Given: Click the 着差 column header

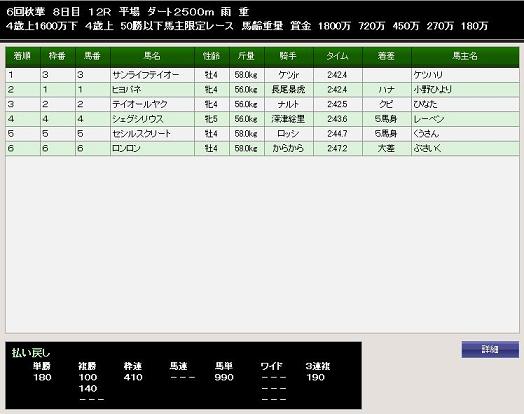Looking at the screenshot, I should 387,56.
